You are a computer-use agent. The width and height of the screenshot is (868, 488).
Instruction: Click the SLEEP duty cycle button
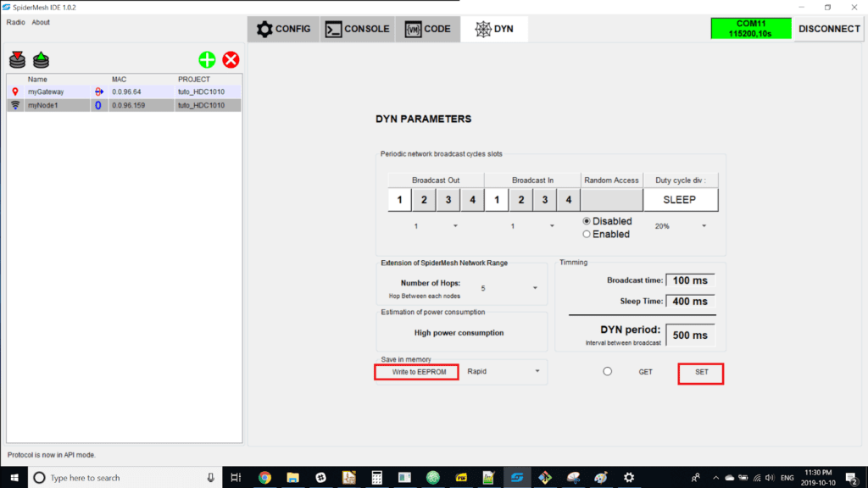tap(681, 200)
